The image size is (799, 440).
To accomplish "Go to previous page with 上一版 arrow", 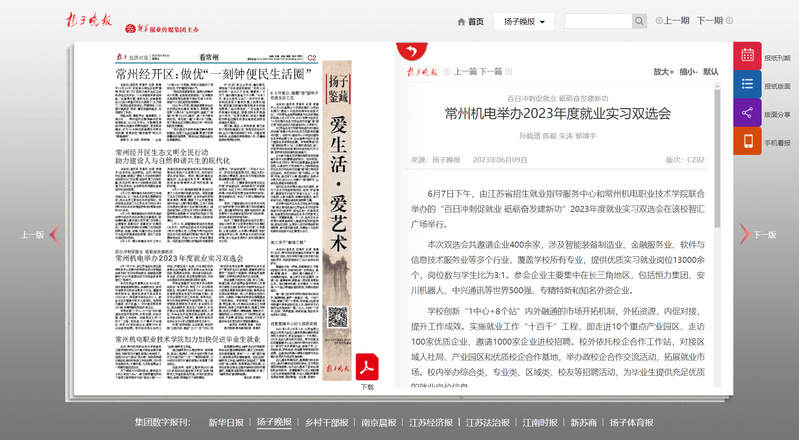I will point(40,235).
